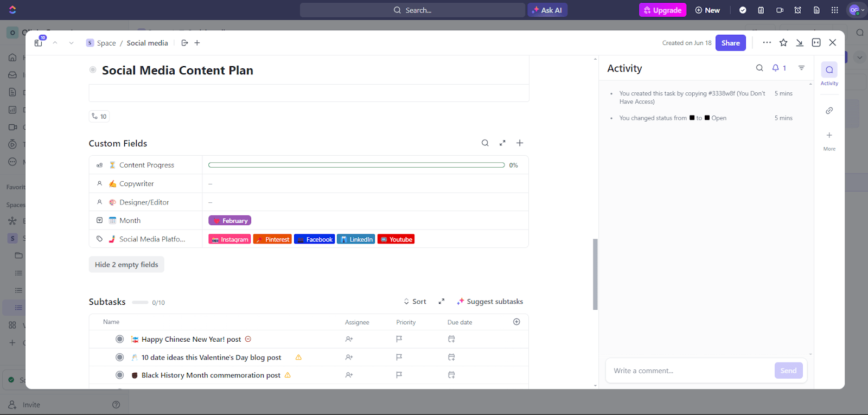Expand the Subtasks section to fullscreen
Viewport: 868px width, 415px height.
click(442, 302)
